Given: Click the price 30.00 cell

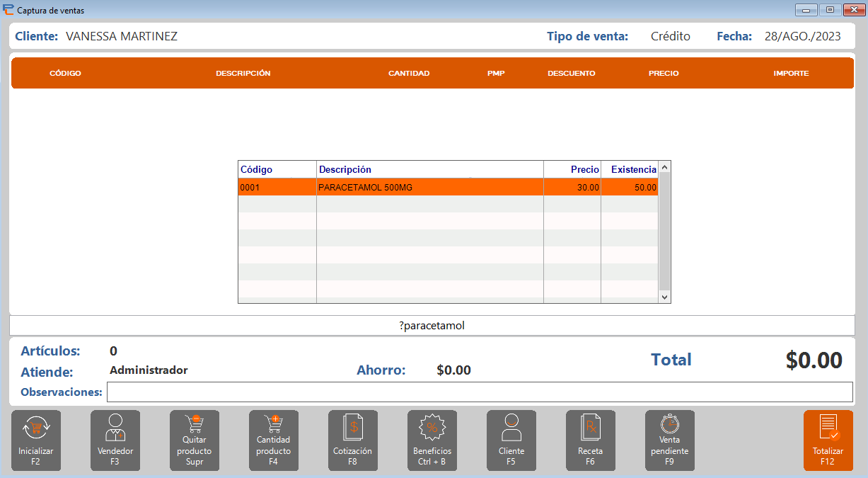Looking at the screenshot, I should tap(572, 187).
